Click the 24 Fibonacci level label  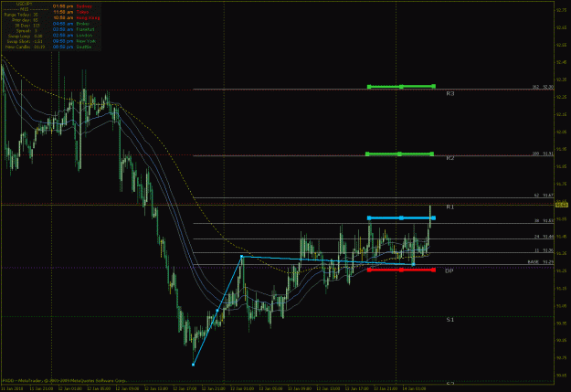[x=544, y=237]
